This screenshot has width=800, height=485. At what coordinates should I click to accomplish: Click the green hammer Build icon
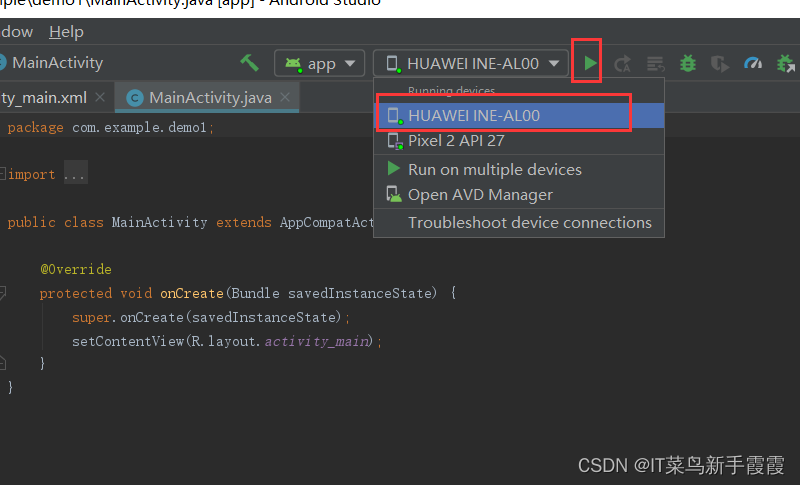tap(249, 63)
